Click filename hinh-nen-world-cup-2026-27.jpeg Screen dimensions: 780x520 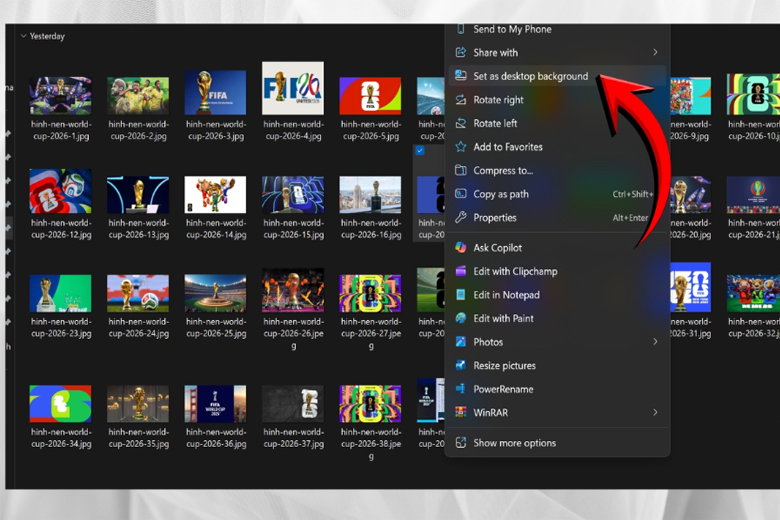pyautogui.click(x=371, y=333)
